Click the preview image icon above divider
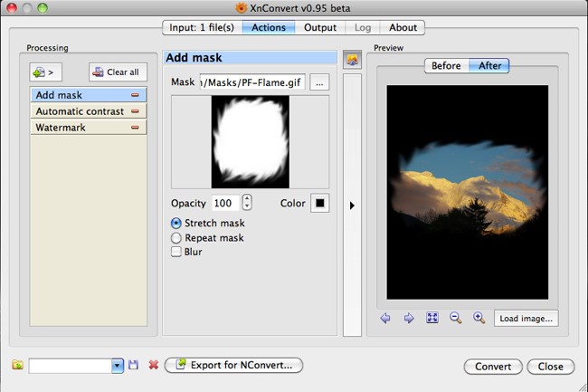 point(351,60)
